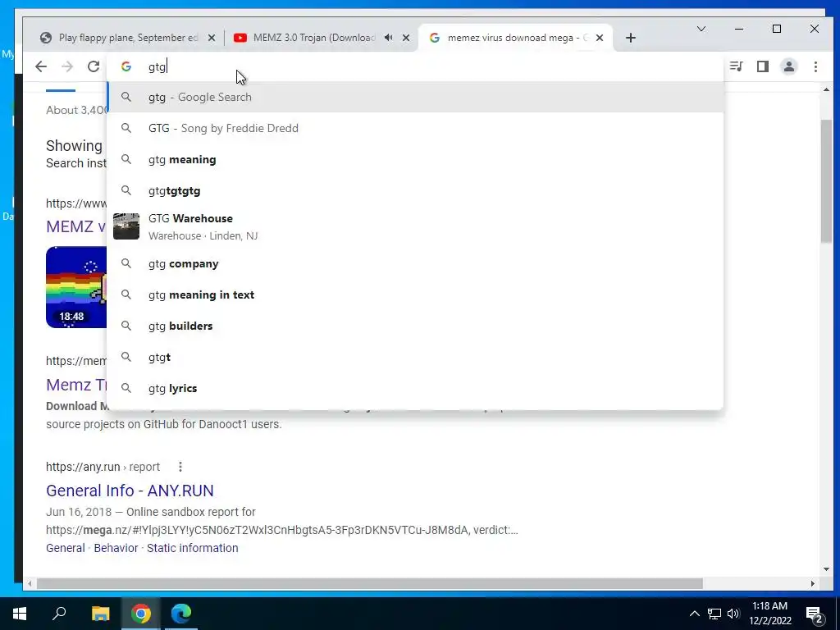
Task: Choose the gtg company suggestion
Action: pos(415,263)
